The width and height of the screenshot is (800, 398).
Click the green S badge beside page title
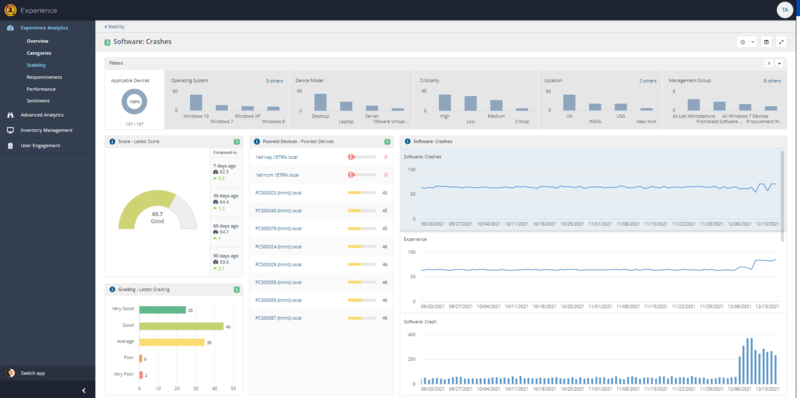click(107, 42)
